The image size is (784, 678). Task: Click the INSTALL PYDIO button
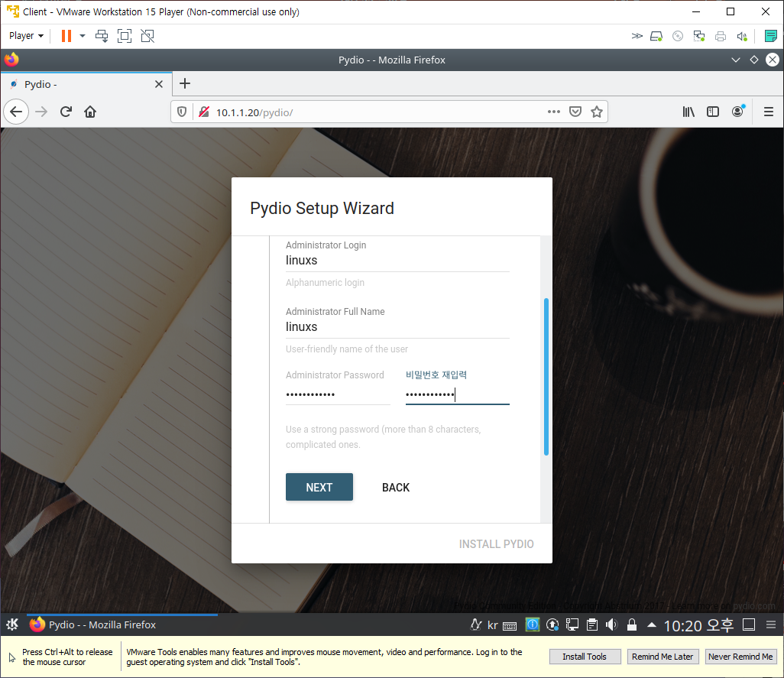point(496,544)
